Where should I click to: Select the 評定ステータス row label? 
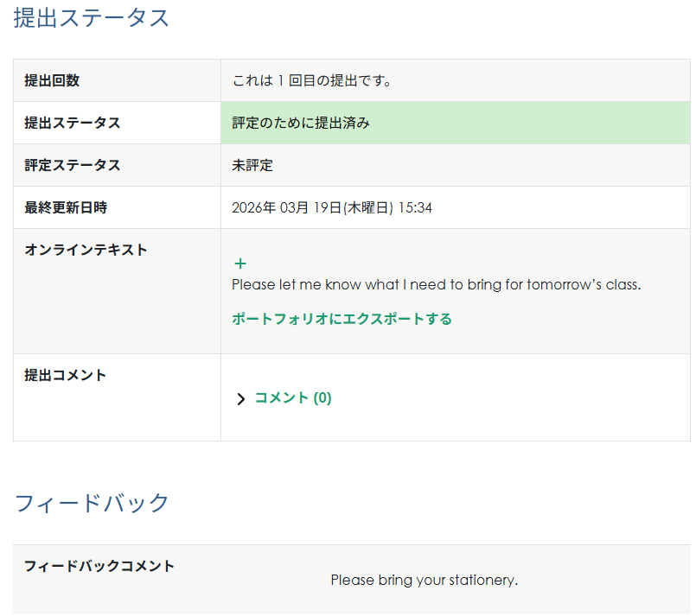pos(72,165)
